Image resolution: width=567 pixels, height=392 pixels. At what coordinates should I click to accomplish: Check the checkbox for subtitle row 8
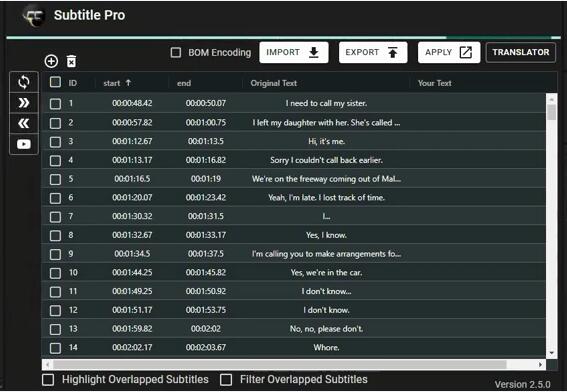point(55,236)
